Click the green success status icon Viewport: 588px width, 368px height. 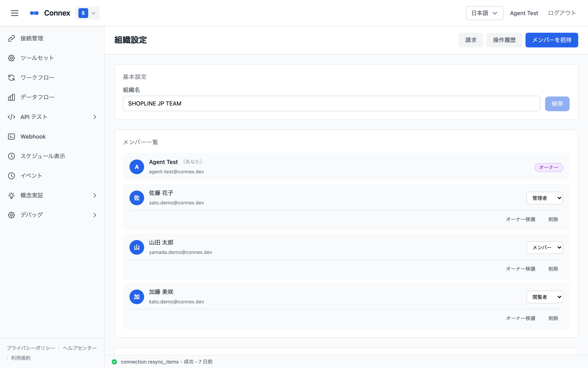pyautogui.click(x=115, y=362)
